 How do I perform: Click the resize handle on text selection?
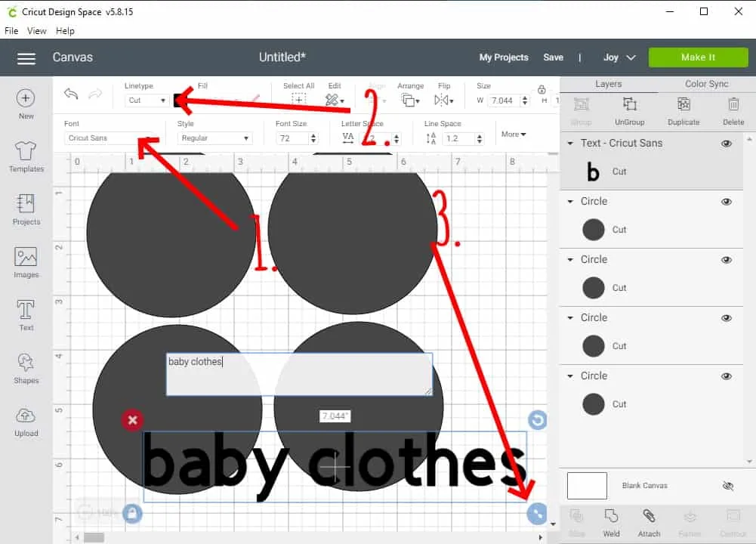(x=537, y=514)
